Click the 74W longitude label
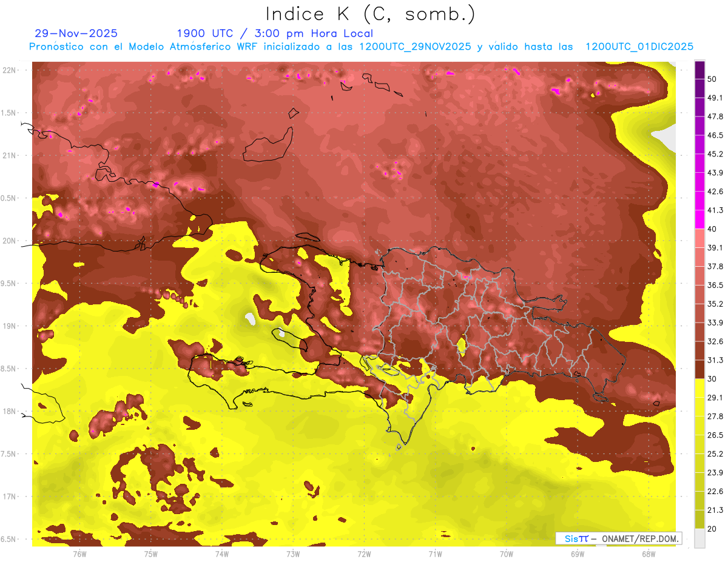 [x=221, y=554]
